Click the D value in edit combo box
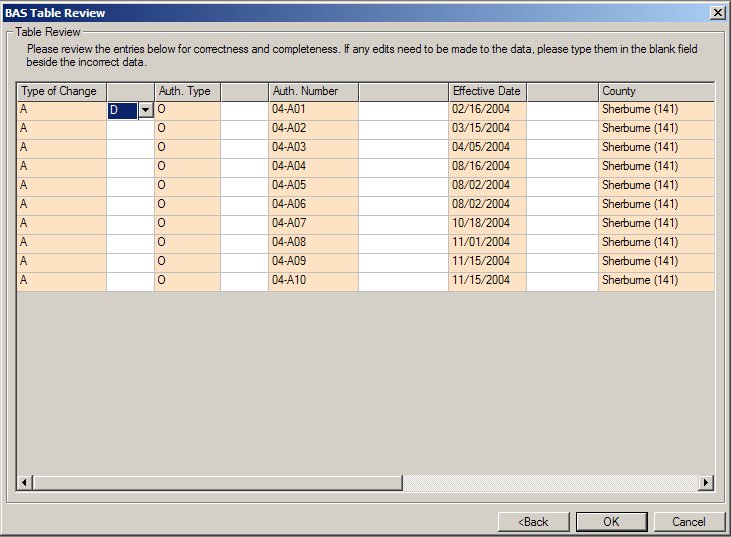 click(x=121, y=110)
